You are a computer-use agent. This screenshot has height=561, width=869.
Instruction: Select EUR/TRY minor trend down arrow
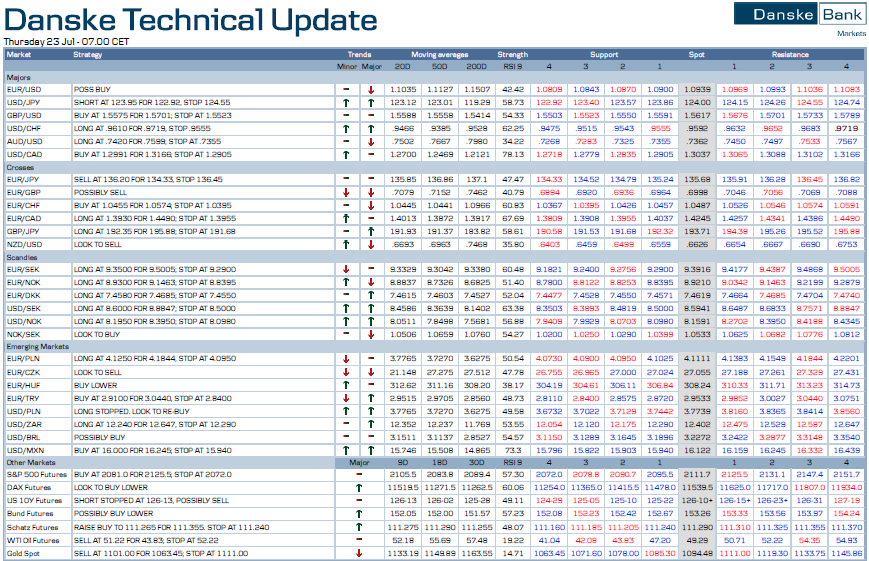tap(345, 397)
